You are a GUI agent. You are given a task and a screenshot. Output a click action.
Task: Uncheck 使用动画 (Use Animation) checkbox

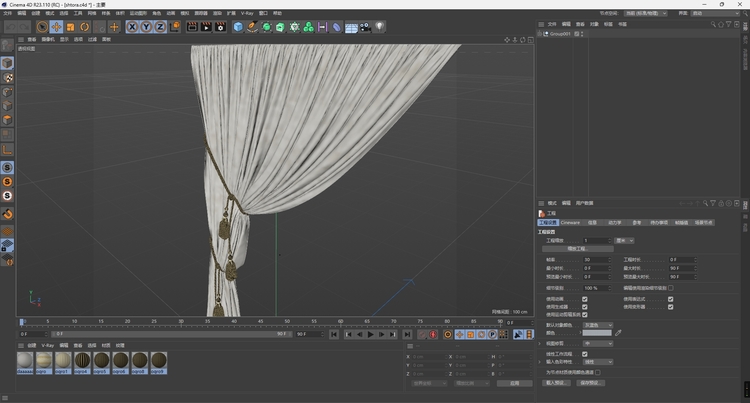pyautogui.click(x=585, y=299)
